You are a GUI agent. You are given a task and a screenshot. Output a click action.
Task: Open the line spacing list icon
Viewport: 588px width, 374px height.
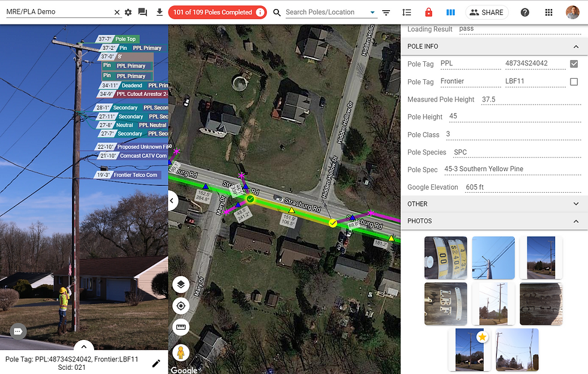407,13
